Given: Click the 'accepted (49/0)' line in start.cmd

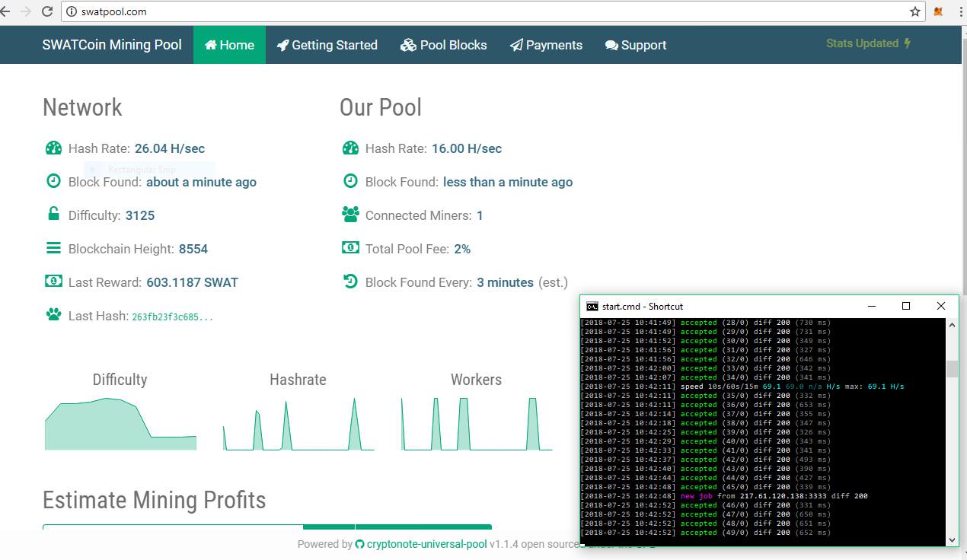Looking at the screenshot, I should (707, 533).
